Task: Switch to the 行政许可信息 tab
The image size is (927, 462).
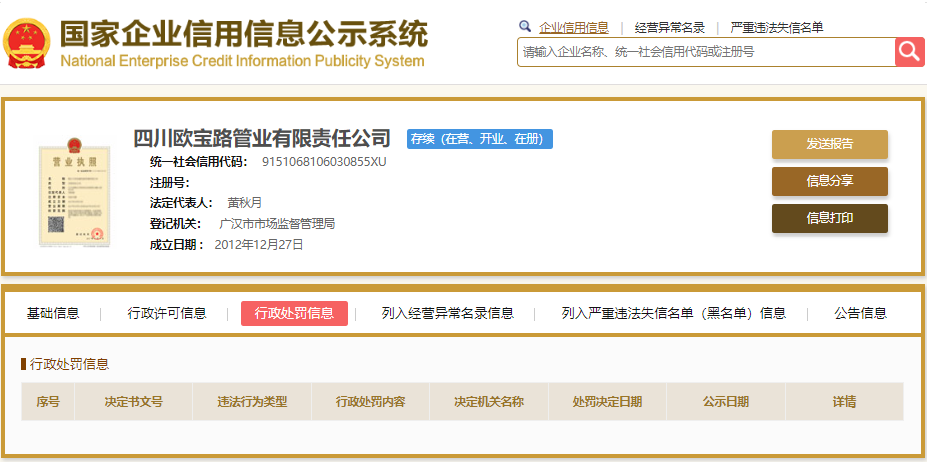Action: (x=167, y=314)
